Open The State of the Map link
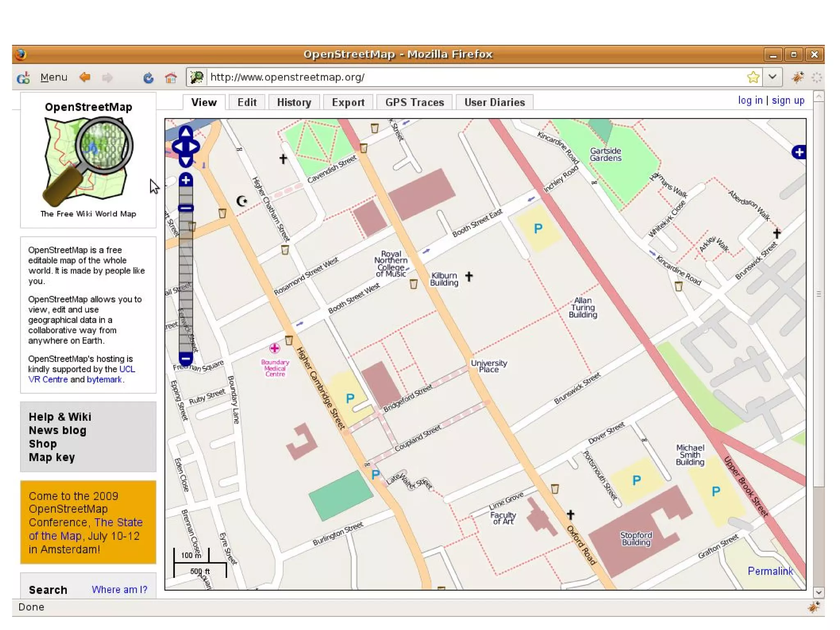Viewport: 840px width, 630px height. [86, 529]
